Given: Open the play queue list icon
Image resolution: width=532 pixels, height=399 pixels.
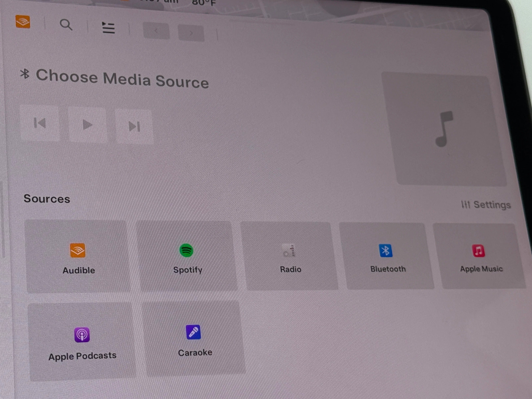Looking at the screenshot, I should 109,28.
